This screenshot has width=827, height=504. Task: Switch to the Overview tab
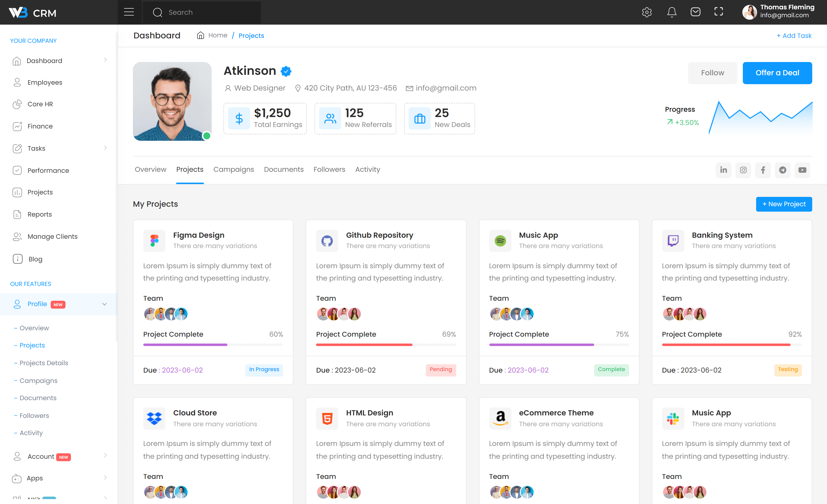(150, 170)
